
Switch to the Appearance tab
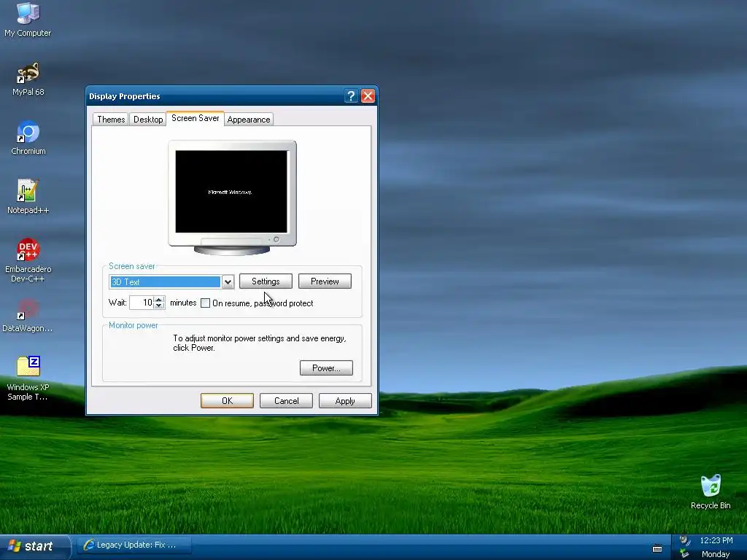(x=249, y=120)
